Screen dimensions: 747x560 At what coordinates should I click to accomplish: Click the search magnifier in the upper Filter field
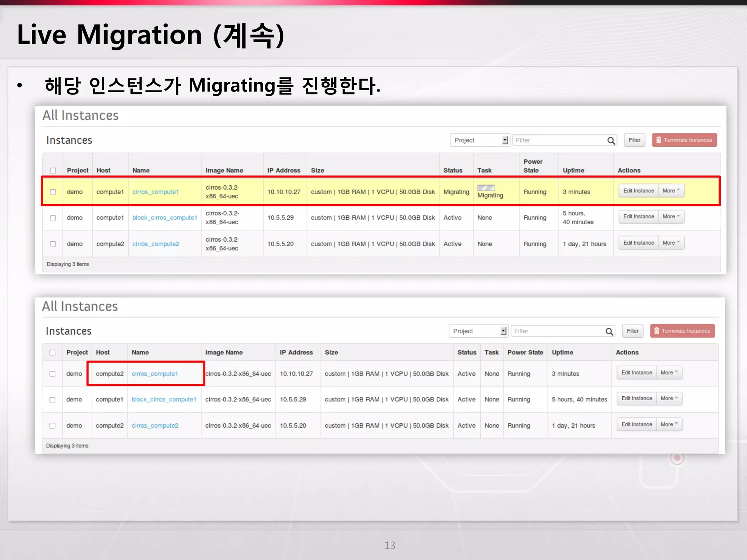point(611,140)
